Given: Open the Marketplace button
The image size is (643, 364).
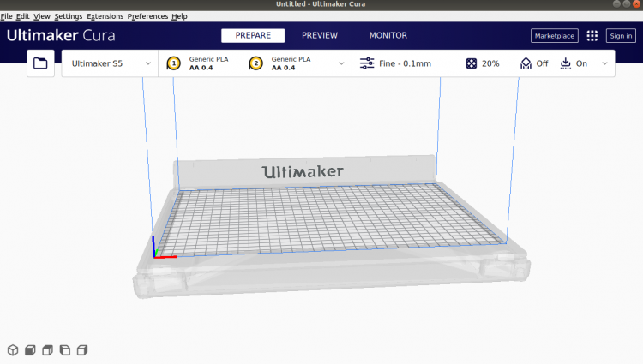Looking at the screenshot, I should (555, 36).
